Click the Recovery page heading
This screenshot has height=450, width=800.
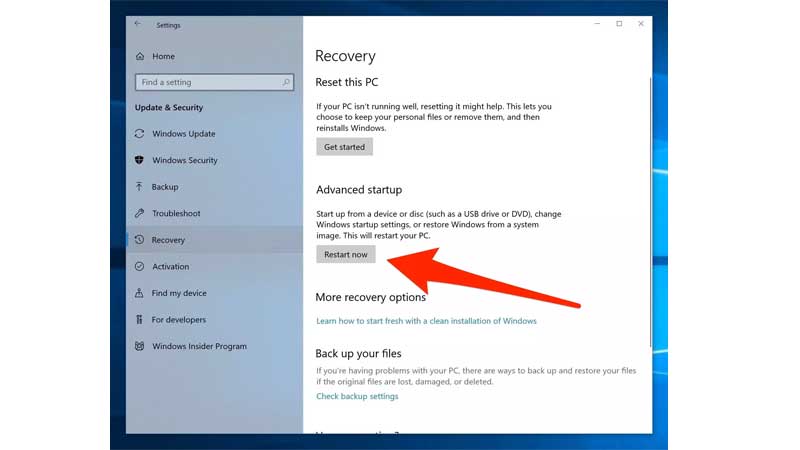click(345, 56)
